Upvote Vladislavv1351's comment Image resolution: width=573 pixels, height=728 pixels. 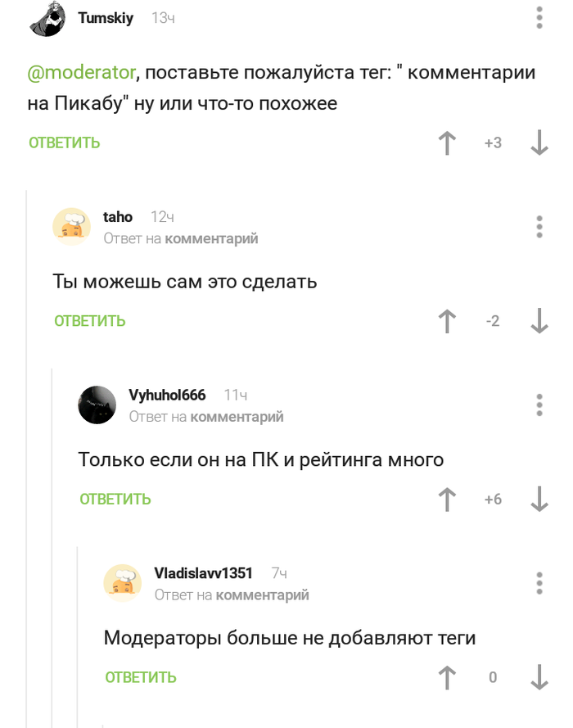point(447,677)
